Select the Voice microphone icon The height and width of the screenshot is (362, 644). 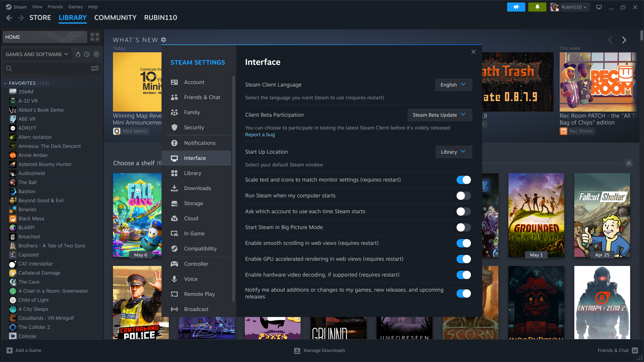(x=174, y=279)
